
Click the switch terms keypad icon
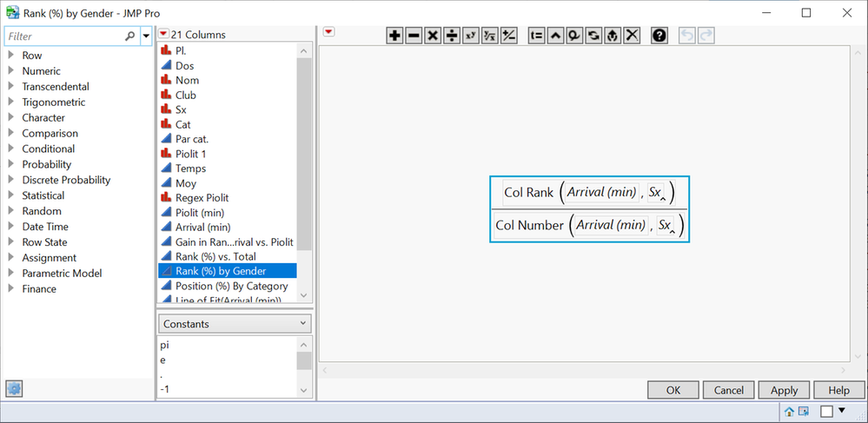point(594,36)
